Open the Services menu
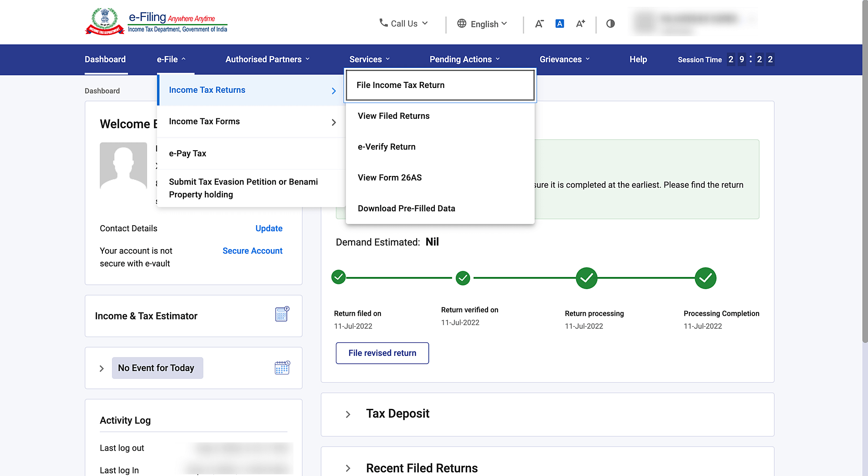This screenshot has height=476, width=868. pyautogui.click(x=370, y=59)
